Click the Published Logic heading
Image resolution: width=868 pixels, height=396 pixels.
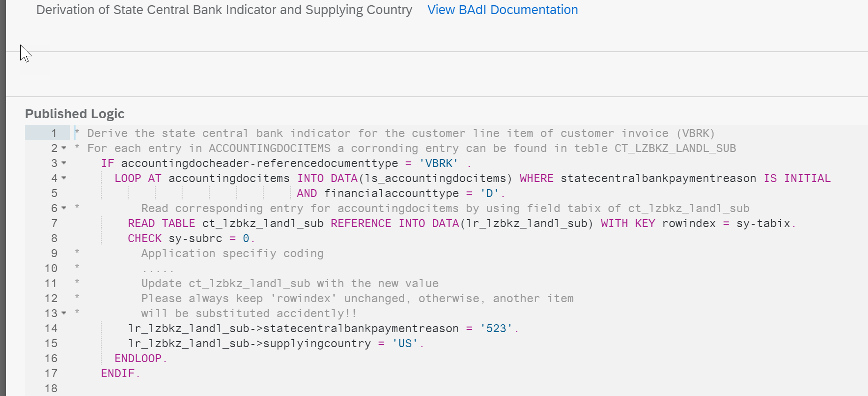pyautogui.click(x=75, y=114)
